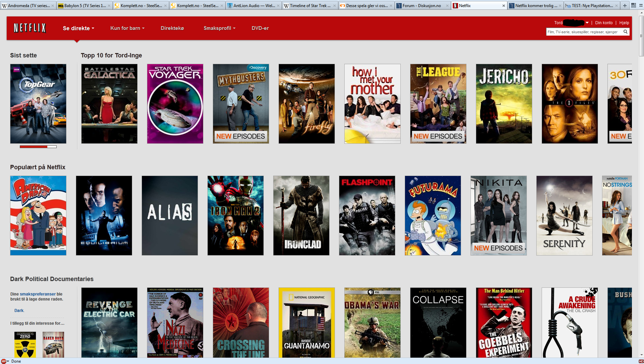This screenshot has height=364, width=644.
Task: Open A Crude Awakening poster
Action: pos(570,322)
